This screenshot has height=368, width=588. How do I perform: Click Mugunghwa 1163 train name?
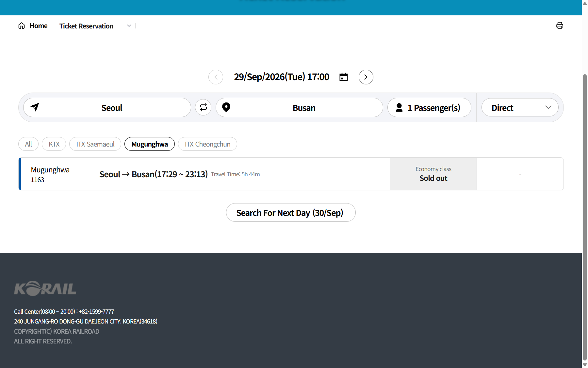[x=50, y=174]
